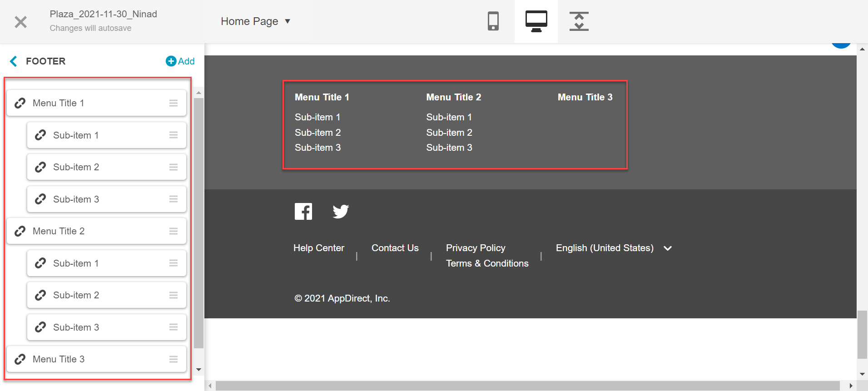Select Sub-item 1 under Menu Title 2
The image size is (868, 391).
(107, 263)
